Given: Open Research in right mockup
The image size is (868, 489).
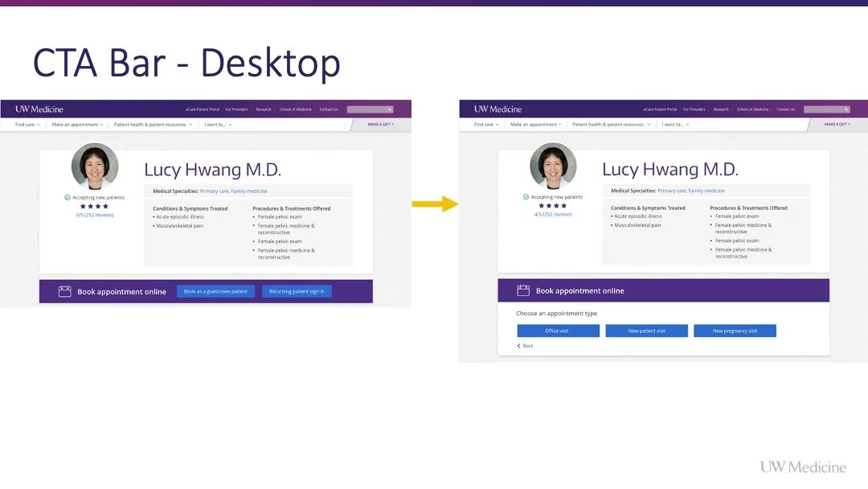Looking at the screenshot, I should [x=721, y=109].
